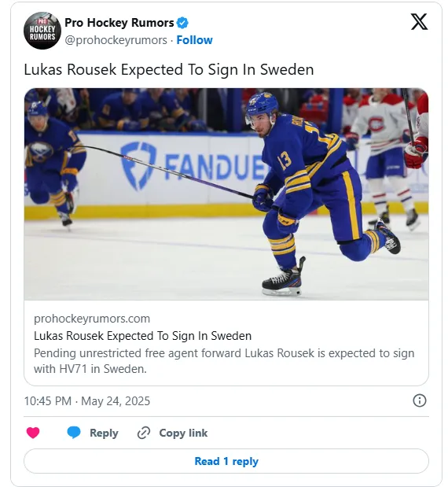Follow the prohockeyrumors account
Image resolution: width=448 pixels, height=487 pixels.
point(195,40)
